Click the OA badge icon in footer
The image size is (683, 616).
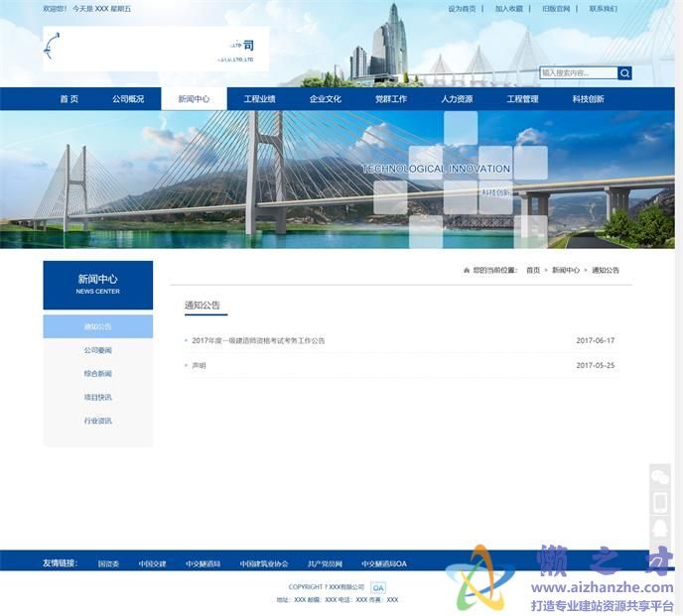(378, 587)
